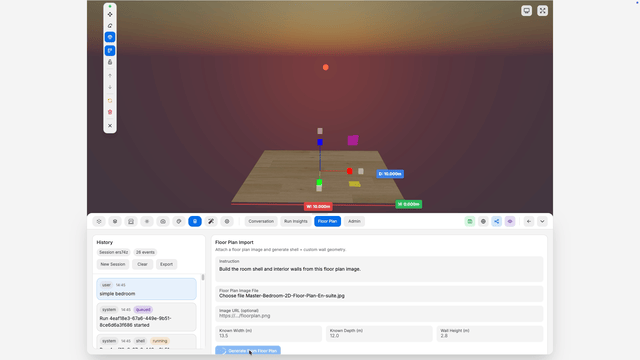This screenshot has height=360, width=640.
Task: Select the Floor Plan tab
Action: pyautogui.click(x=327, y=221)
